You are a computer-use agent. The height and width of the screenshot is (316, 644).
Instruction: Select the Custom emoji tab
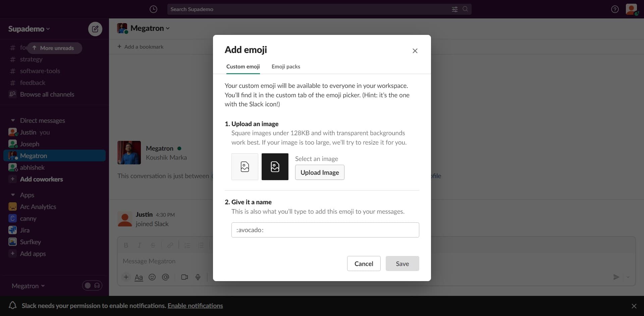pyautogui.click(x=243, y=66)
